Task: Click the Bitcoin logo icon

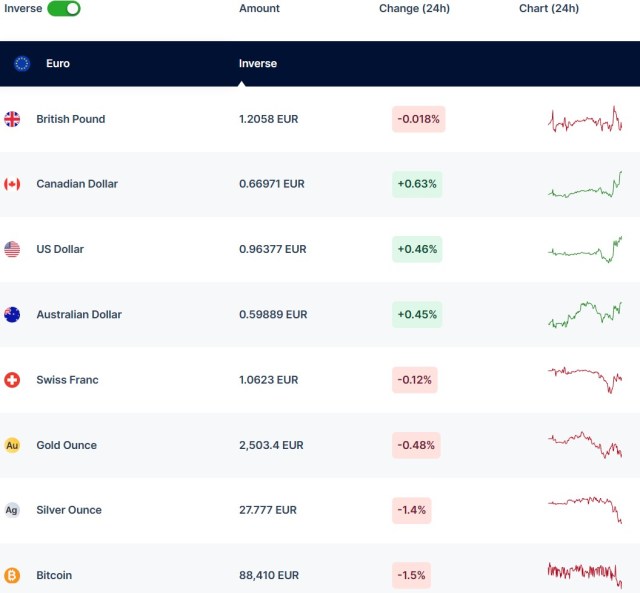Action: tap(12, 575)
